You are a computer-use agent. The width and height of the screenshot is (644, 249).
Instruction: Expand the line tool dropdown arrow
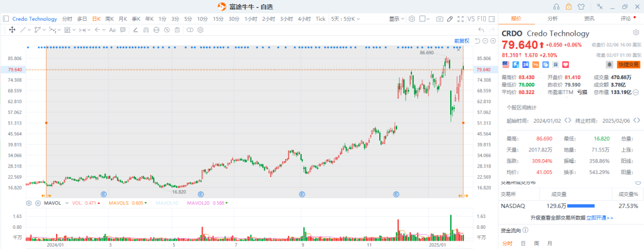click(29, 30)
